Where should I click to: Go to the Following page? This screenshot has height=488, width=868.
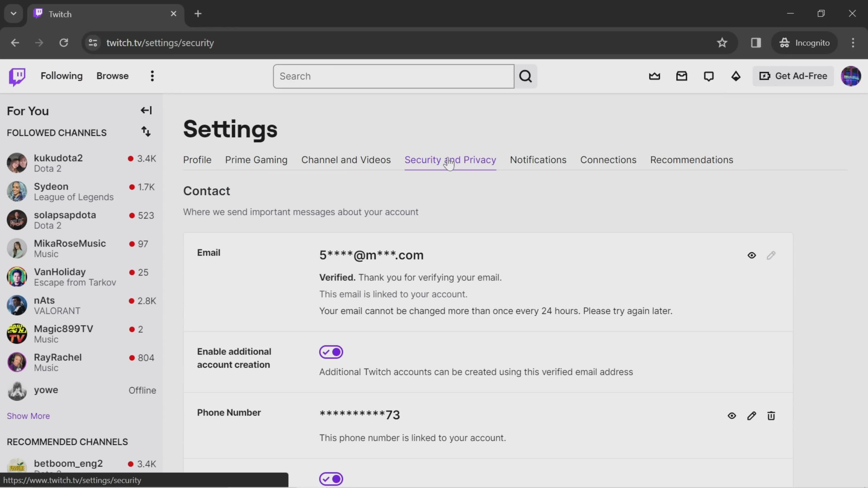[62, 76]
